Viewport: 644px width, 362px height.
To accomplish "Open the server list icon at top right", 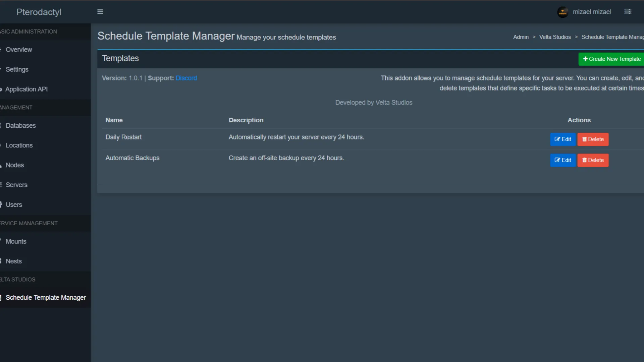I will click(628, 12).
